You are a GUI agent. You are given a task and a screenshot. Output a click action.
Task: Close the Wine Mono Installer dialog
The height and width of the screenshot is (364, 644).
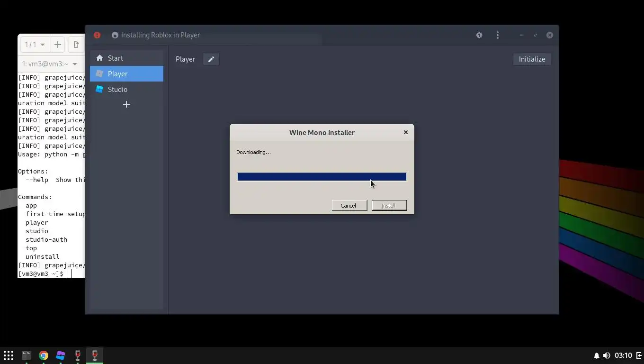[406, 132]
